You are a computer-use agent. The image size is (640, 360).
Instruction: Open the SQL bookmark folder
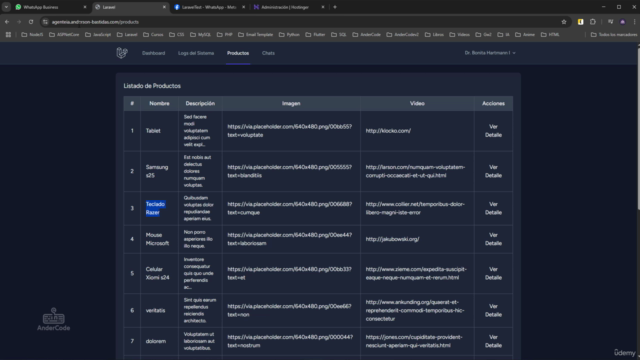click(339, 35)
